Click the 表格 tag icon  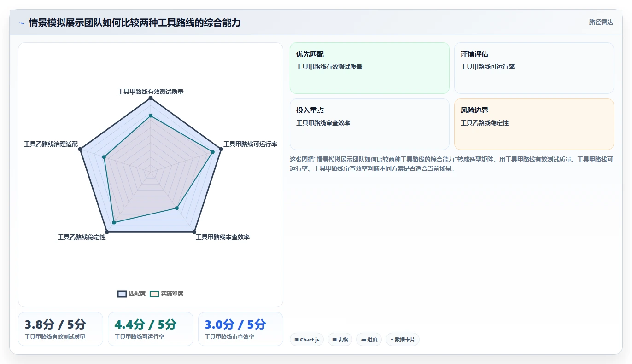(334, 340)
